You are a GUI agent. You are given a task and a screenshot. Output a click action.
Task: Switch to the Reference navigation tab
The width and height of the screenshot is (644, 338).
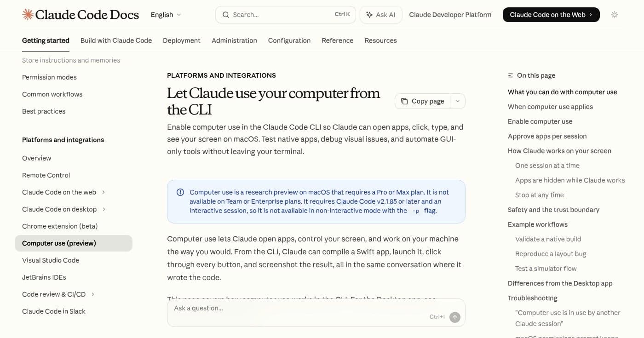(x=337, y=40)
